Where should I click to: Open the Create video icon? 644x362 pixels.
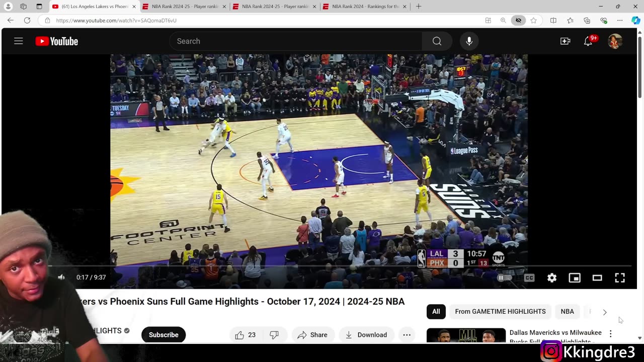[565, 41]
